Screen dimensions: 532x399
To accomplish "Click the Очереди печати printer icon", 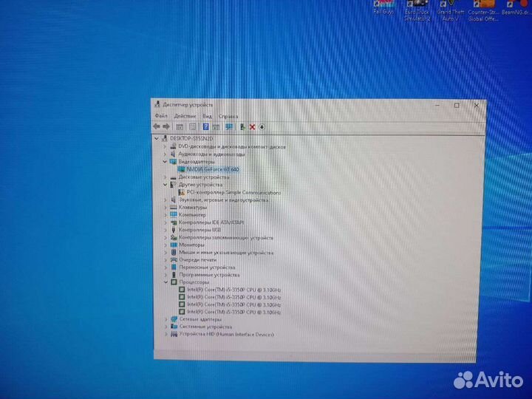I will 174,260.
